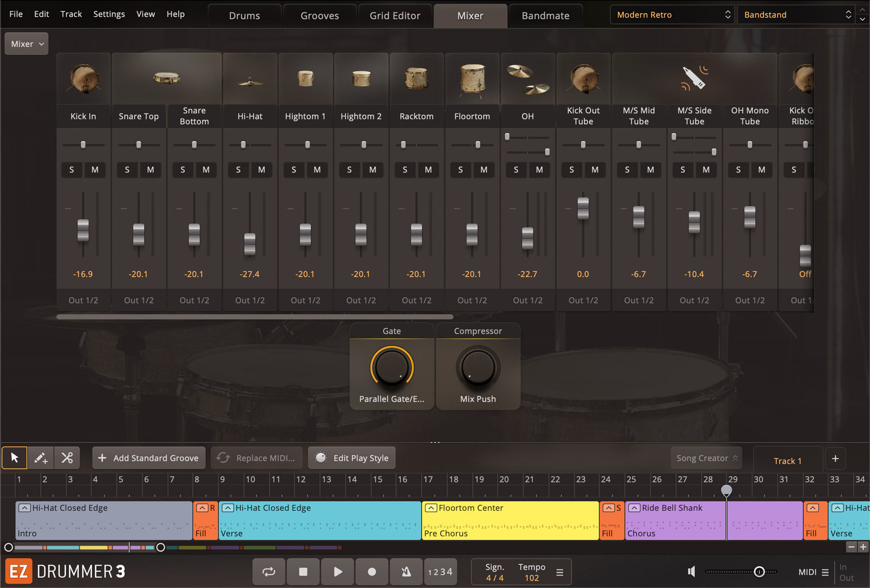
Task: Add a new track with plus button
Action: 835,459
